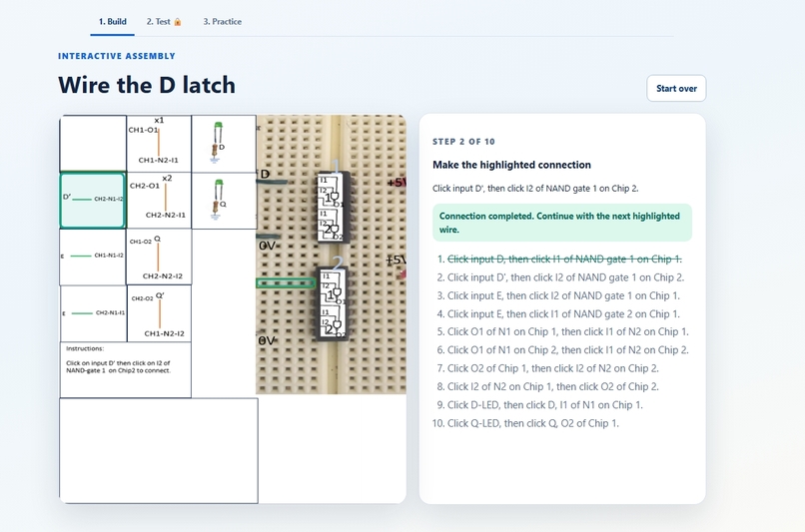This screenshot has height=532, width=805.
Task: Select the x1 CH1-O1 to CH1-N2-I1 wire cell
Action: point(159,144)
